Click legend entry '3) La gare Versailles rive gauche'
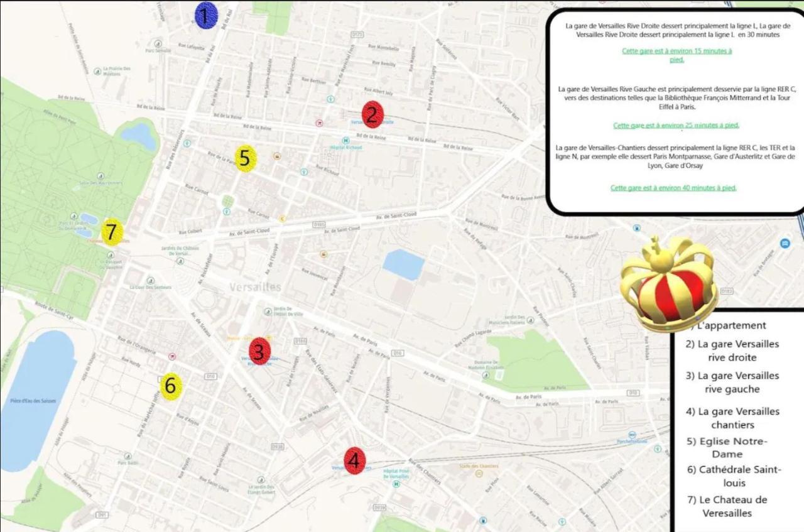Screen dimensions: 804x532 (732, 382)
